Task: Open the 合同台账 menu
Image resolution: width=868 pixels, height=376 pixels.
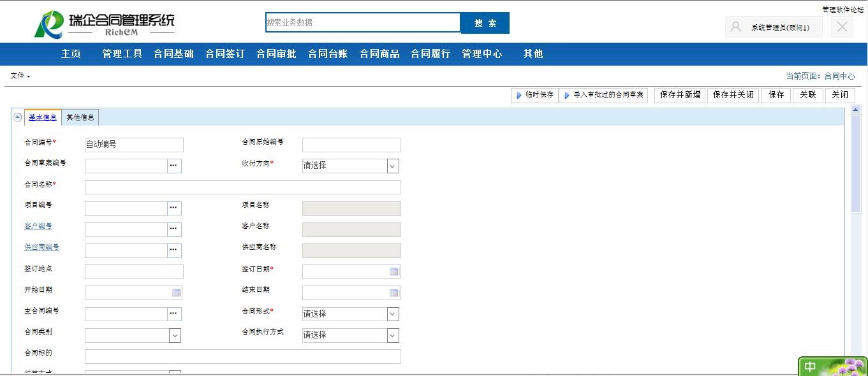Action: click(x=328, y=54)
